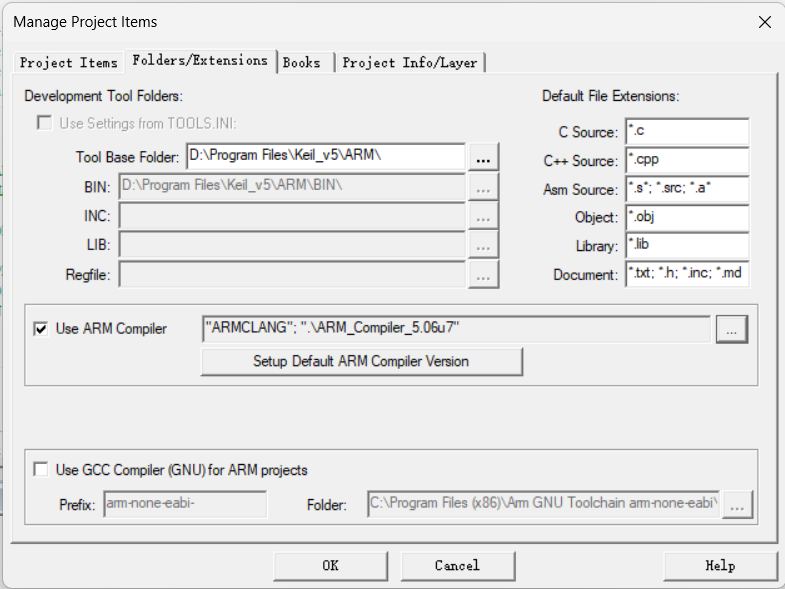Viewport: 785px width, 589px height.
Task: Uncheck Use ARM Compiler checkbox
Action: pos(41,329)
